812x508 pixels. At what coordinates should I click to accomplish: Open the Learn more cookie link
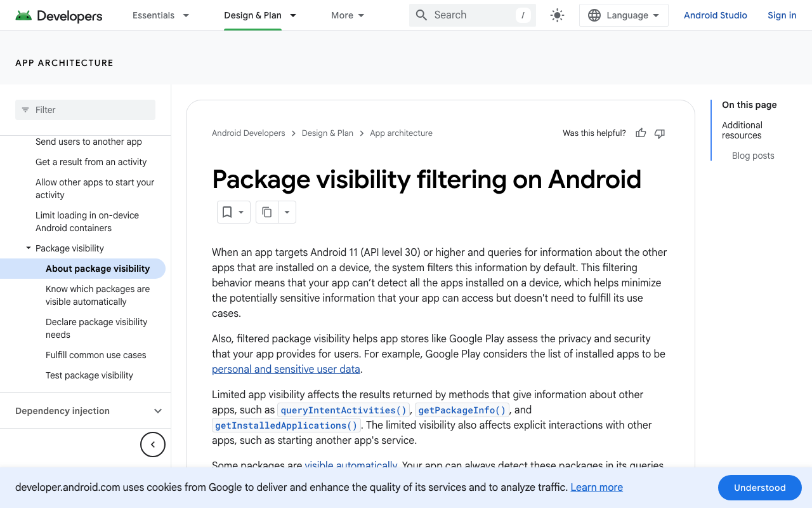[x=596, y=487]
